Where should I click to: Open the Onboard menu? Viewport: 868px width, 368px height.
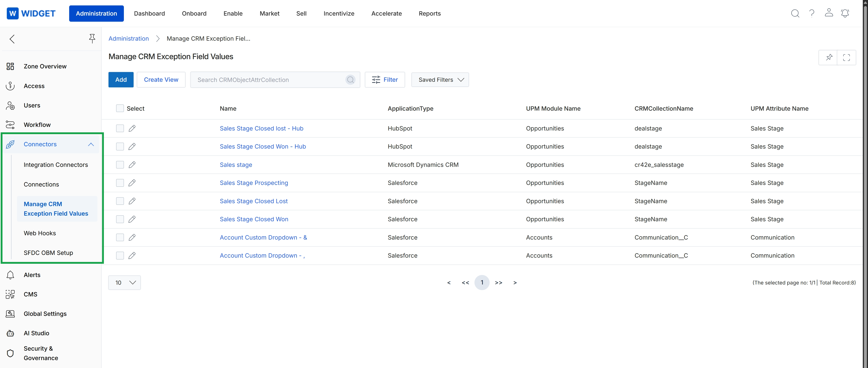click(194, 14)
